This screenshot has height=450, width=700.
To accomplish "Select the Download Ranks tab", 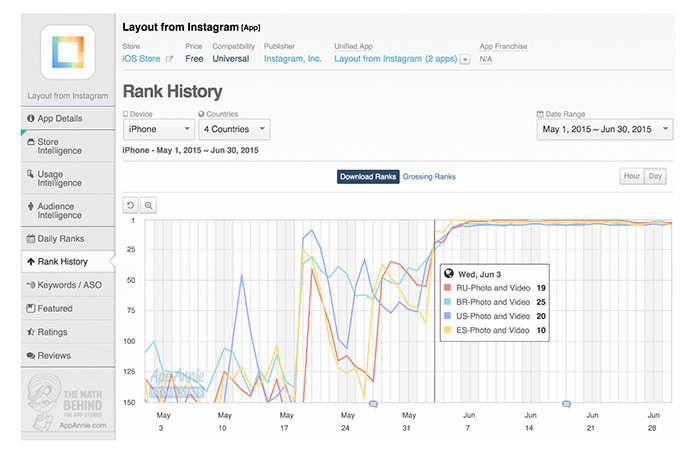I will coord(368,176).
